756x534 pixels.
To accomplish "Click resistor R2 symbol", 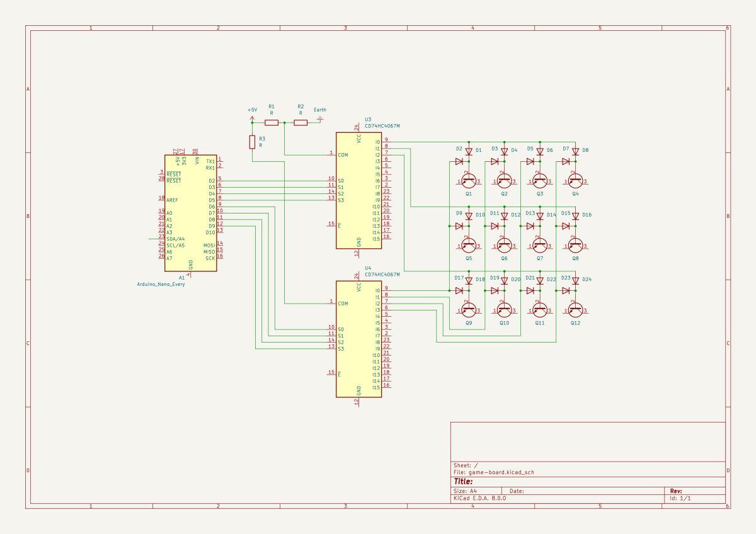I will click(301, 122).
